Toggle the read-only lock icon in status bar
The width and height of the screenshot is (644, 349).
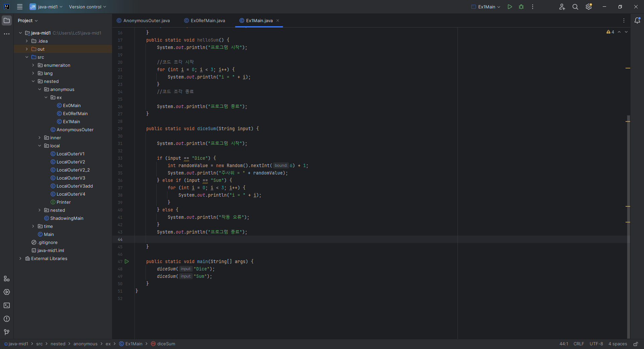point(636,344)
